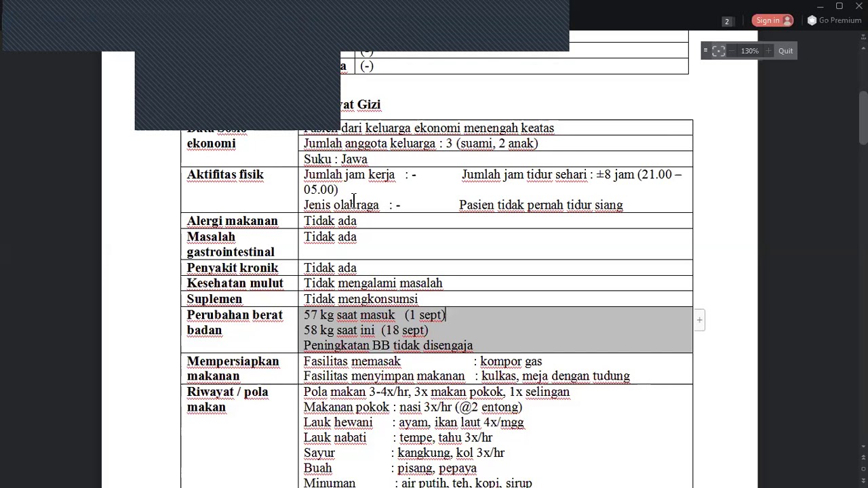Click the 'Jumlah jam tidur sehari' text
Viewport: 868px width, 488px height.
point(524,175)
